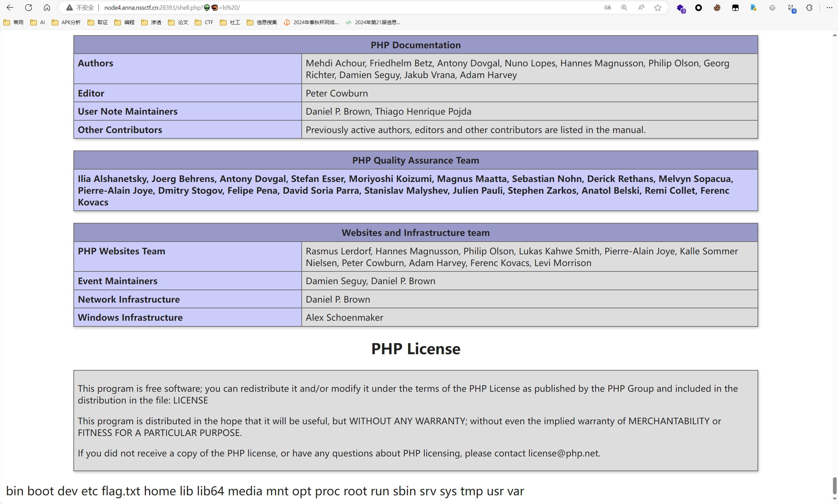The height and width of the screenshot is (504, 838).
Task: Open the AI bookmarks folder
Action: coord(37,22)
